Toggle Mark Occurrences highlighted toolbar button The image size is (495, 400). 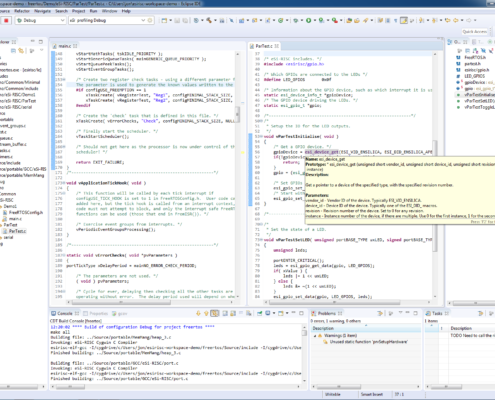pos(404,20)
